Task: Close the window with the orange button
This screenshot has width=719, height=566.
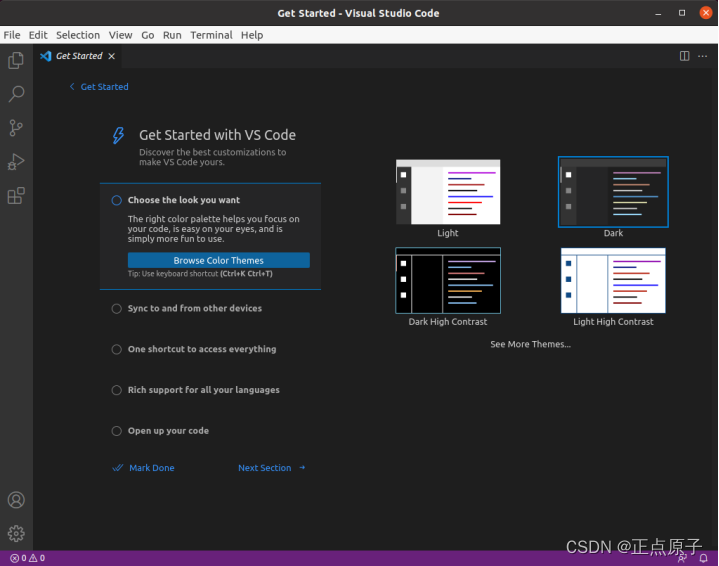Action: pyautogui.click(x=706, y=13)
